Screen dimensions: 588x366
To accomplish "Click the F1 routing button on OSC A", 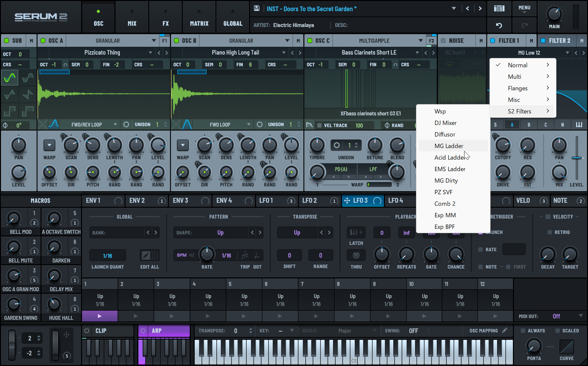I will tap(164, 41).
